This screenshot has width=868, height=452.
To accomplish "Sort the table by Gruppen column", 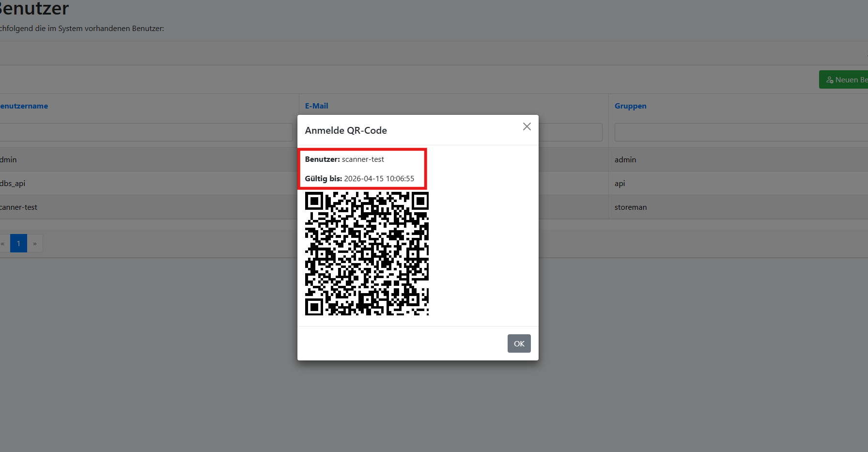I will pyautogui.click(x=630, y=106).
